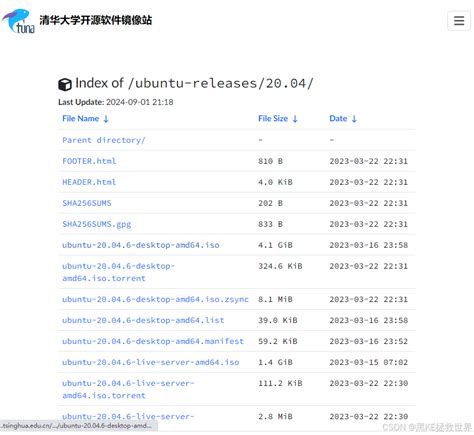Click the 324.6 KiB file size cell
Viewport: 474px width, 435px height.
click(x=280, y=266)
